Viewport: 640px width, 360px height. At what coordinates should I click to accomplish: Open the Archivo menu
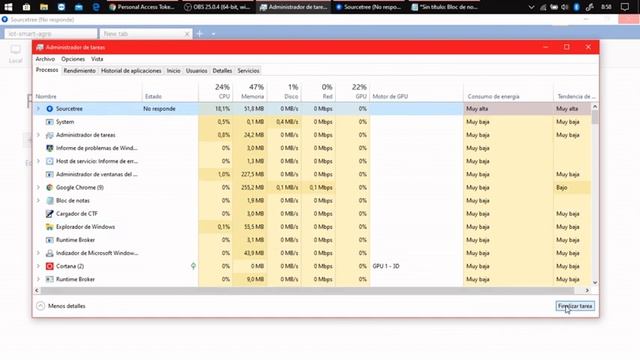pos(45,59)
